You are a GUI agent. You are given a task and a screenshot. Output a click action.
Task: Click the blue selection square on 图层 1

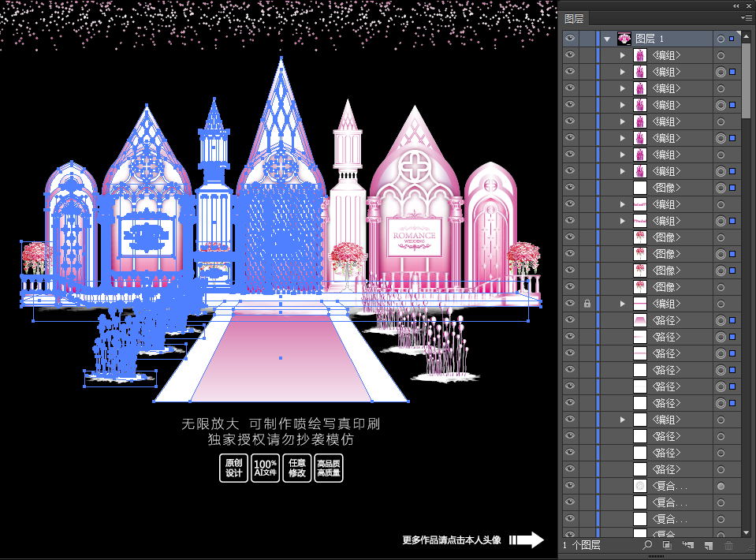pos(732,39)
